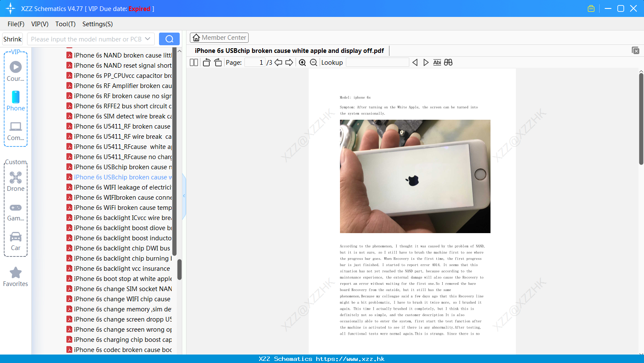Select the Game console category icon
644x363 pixels.
(x=16, y=208)
